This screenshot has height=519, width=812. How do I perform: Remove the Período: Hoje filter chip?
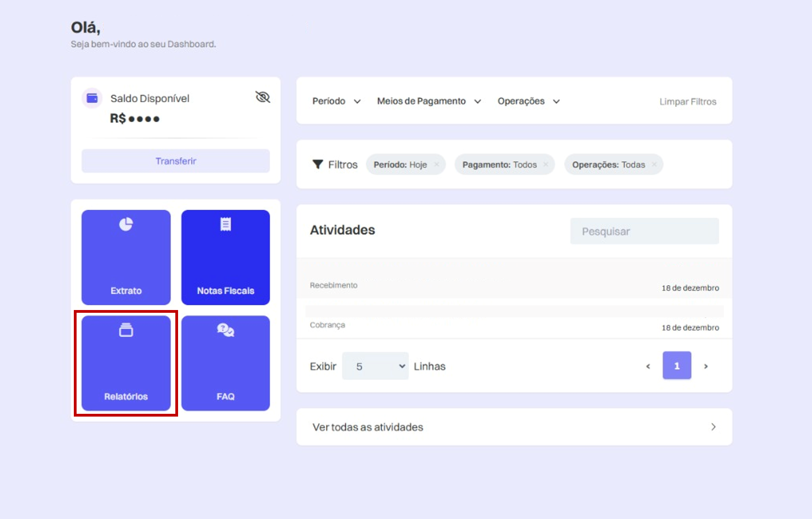click(x=436, y=164)
